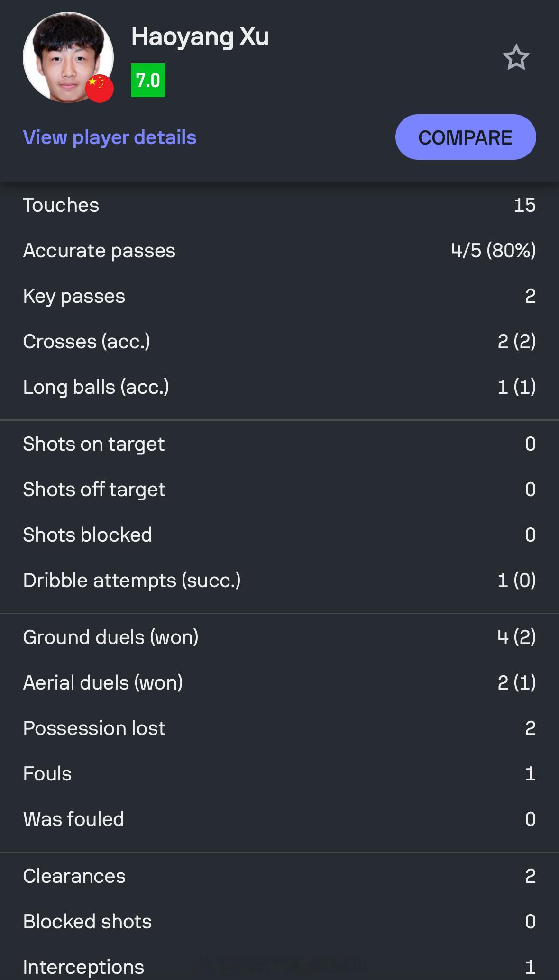
Task: Tap the Possession lost row
Action: (279, 728)
